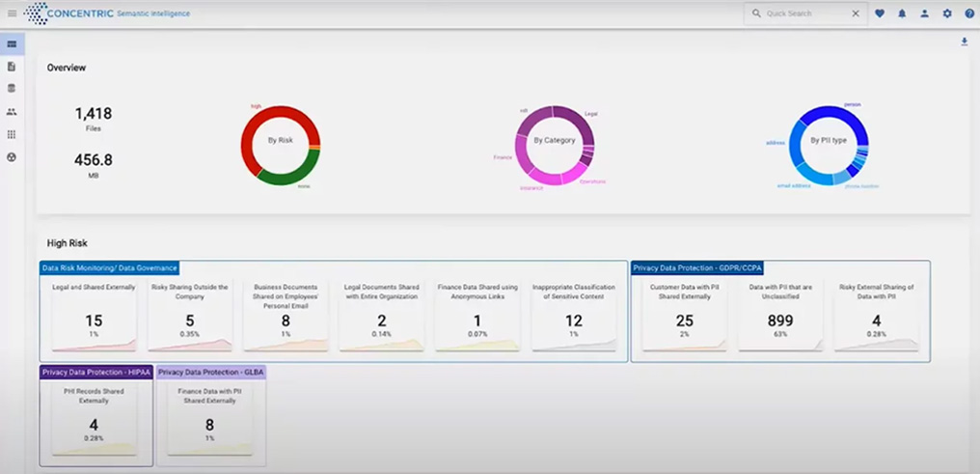Open Data with PII that are Unclassified card
The image size is (980, 474).
pos(780,315)
